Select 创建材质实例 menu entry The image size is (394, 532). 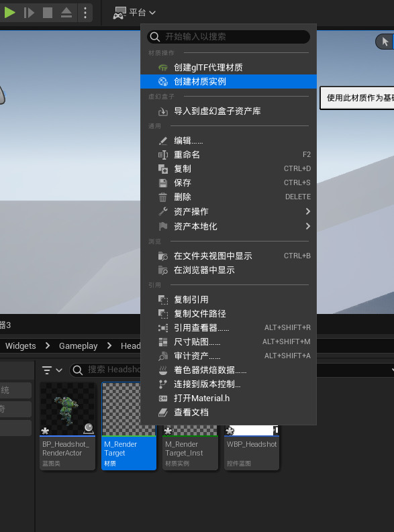[228, 81]
